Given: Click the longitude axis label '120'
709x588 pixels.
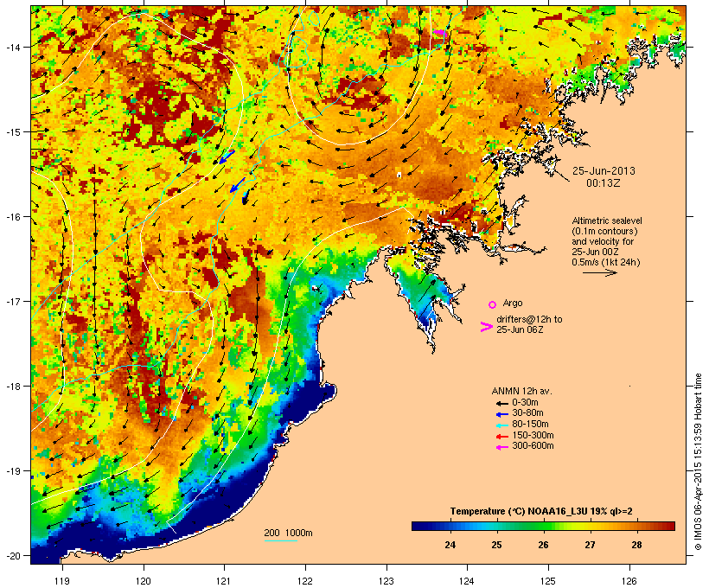Looking at the screenshot, I should click(x=144, y=581).
